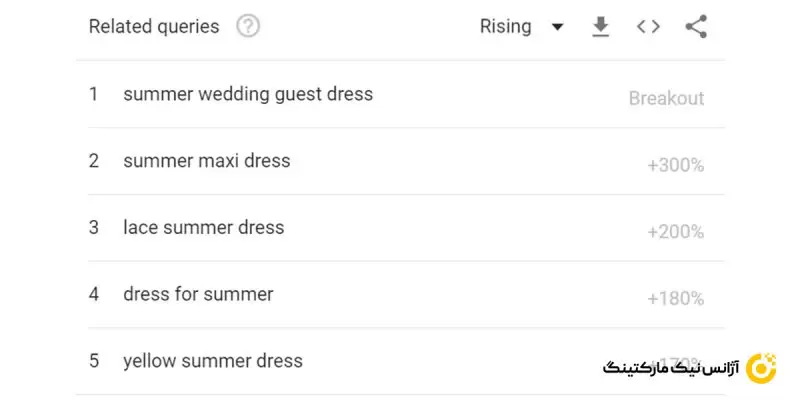Click rank number 1 in list
The height and width of the screenshot is (400, 800).
[x=94, y=95]
